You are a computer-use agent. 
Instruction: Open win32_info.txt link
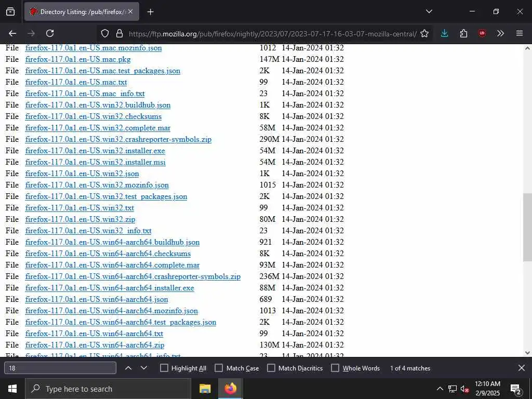point(88,231)
